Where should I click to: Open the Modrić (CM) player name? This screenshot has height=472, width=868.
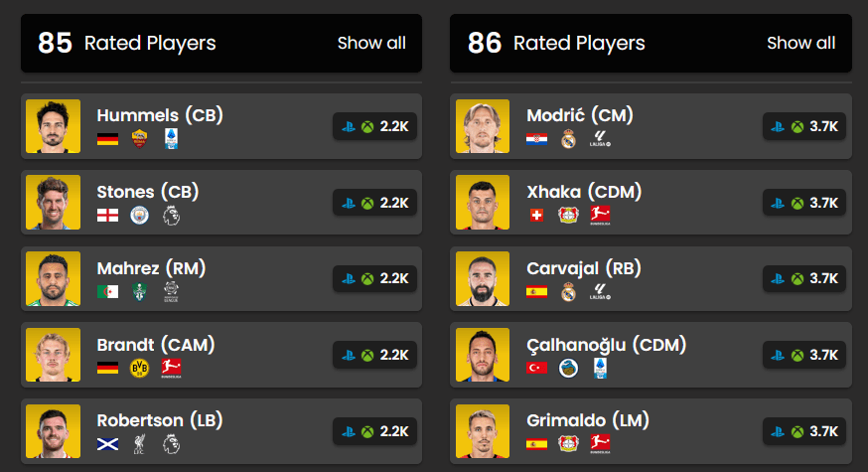tap(579, 115)
